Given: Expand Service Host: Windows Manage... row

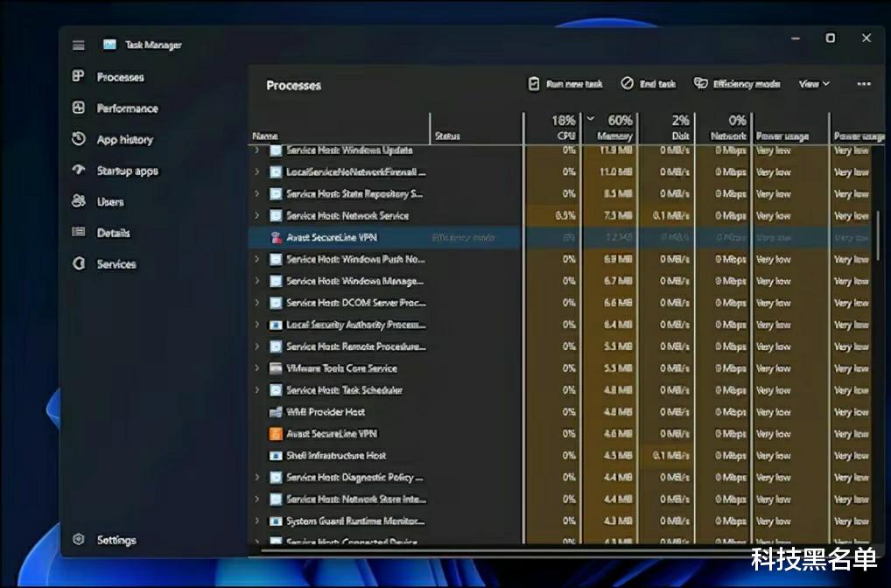Looking at the screenshot, I should click(256, 281).
